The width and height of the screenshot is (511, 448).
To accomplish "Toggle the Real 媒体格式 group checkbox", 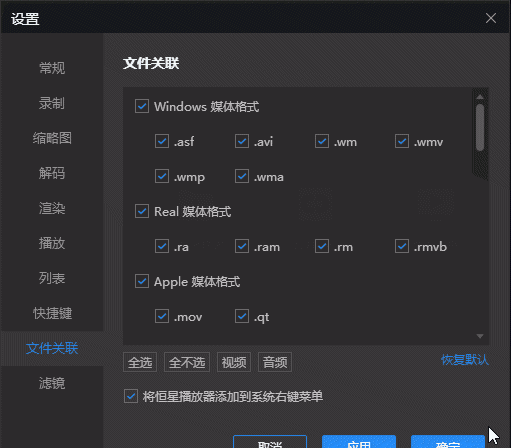I will (x=142, y=211).
